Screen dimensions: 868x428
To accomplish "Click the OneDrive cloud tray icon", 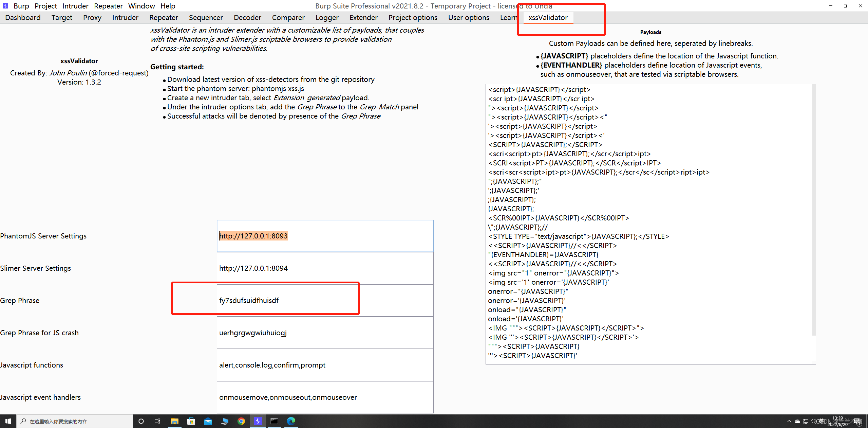I will (x=797, y=421).
